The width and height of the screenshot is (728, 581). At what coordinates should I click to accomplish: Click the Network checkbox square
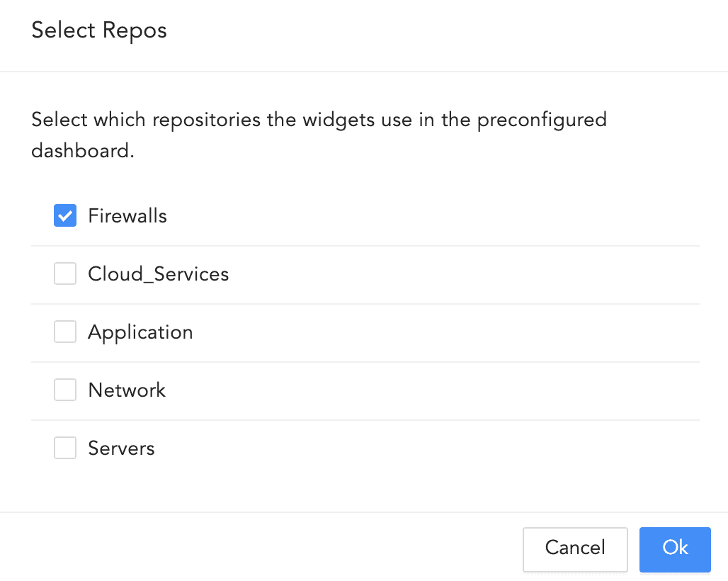click(64, 390)
